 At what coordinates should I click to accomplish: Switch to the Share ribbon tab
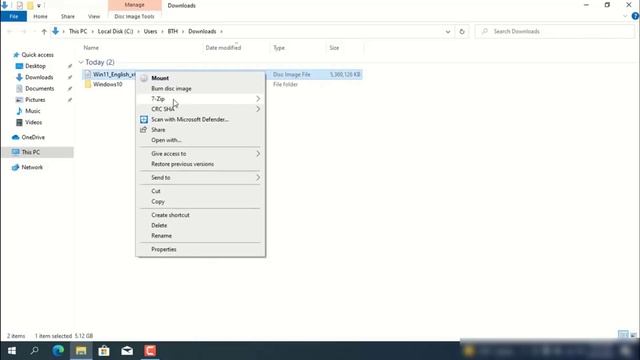(x=68, y=16)
